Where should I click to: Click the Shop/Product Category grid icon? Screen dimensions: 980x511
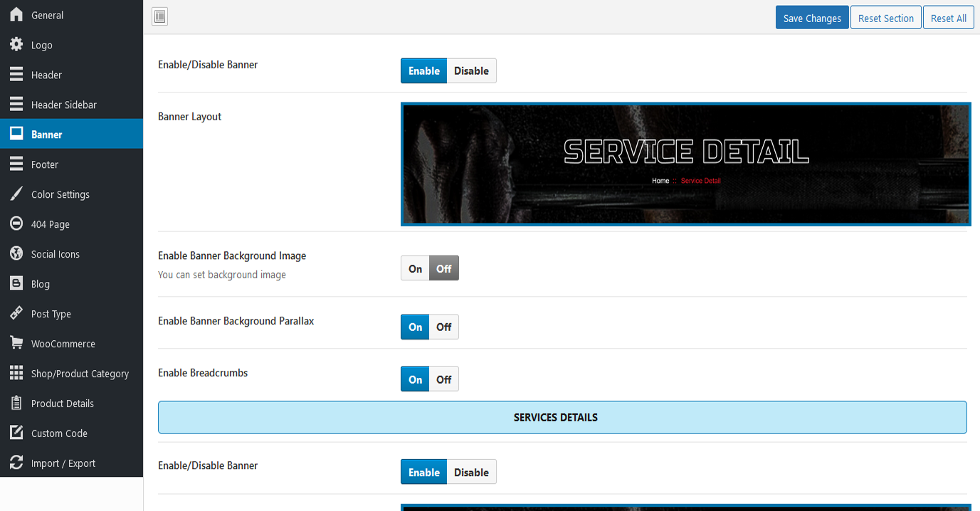click(x=16, y=374)
